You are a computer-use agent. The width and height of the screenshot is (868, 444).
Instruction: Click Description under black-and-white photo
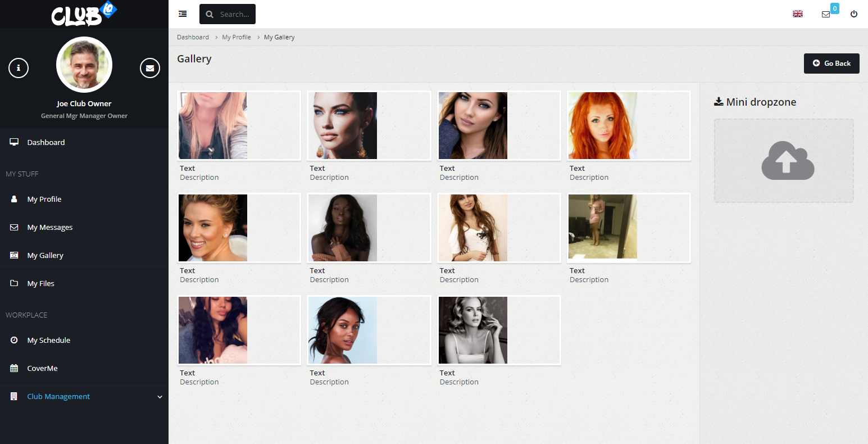click(459, 382)
